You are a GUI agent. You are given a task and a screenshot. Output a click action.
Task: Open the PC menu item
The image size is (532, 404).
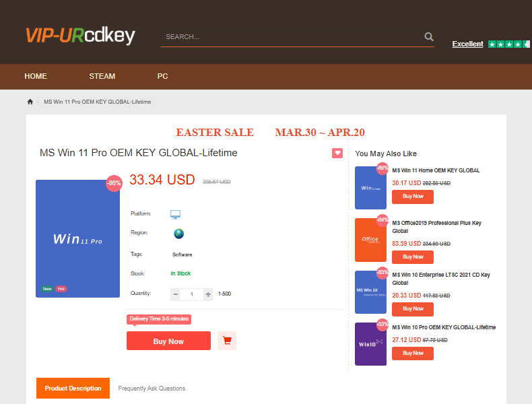click(162, 76)
